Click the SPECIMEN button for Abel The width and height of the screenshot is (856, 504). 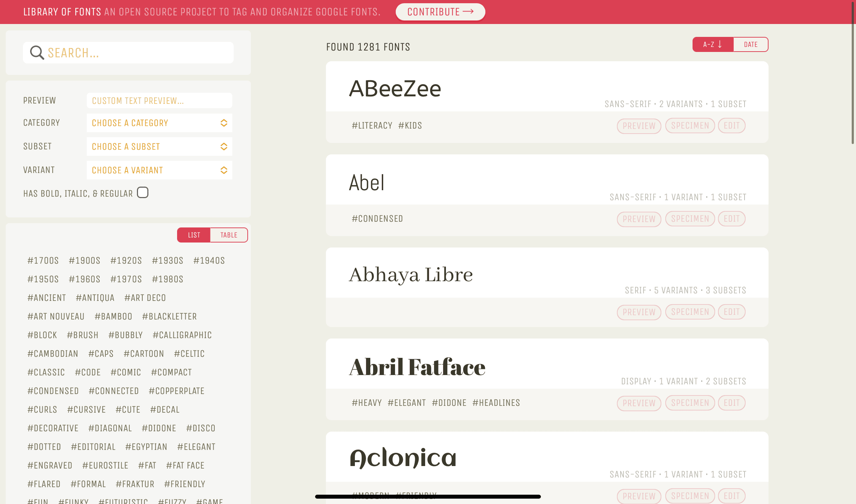click(x=689, y=219)
